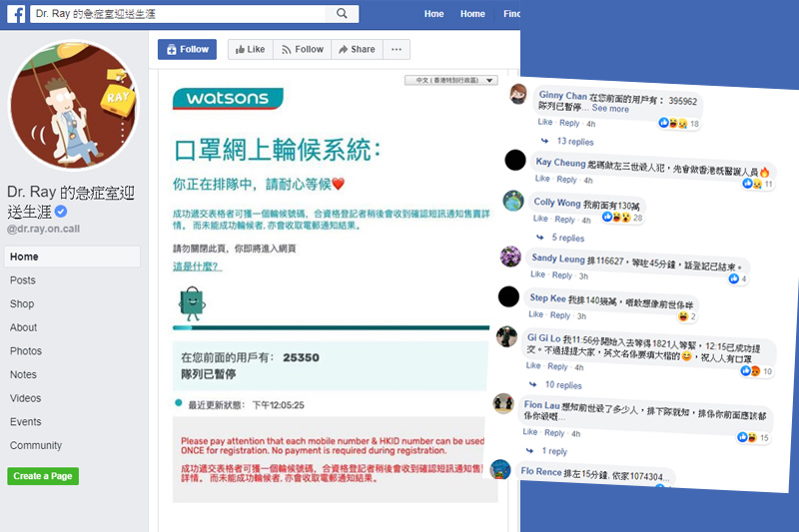Select Videos in the left sidebar

[26, 398]
